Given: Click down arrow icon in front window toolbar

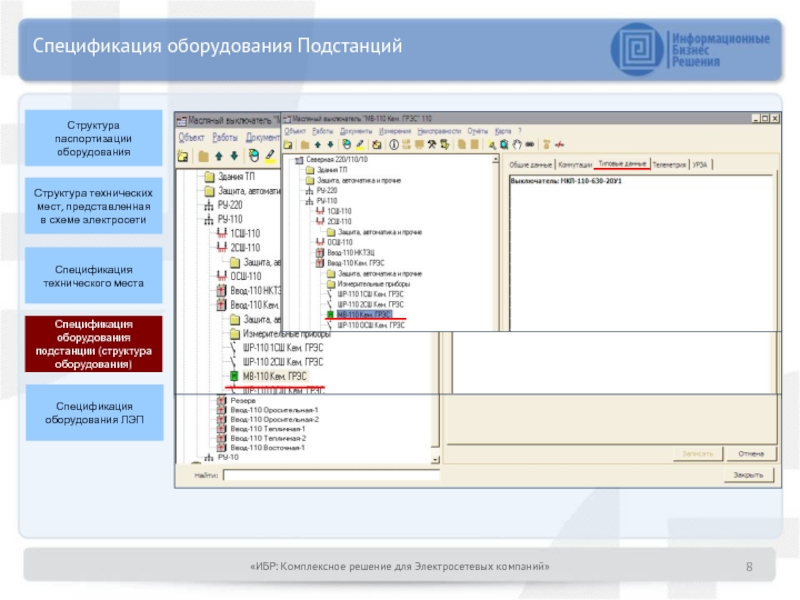Looking at the screenshot, I should pyautogui.click(x=330, y=145).
